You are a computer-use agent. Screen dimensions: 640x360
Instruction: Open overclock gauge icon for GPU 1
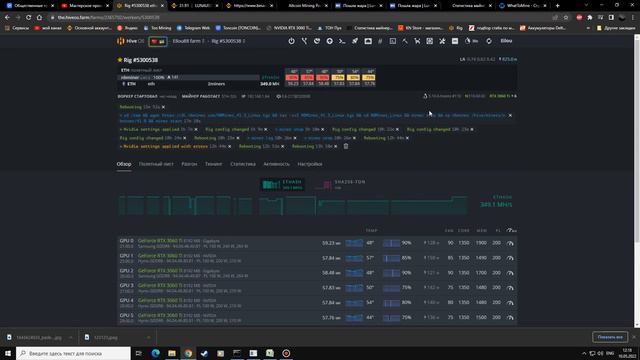(x=510, y=258)
